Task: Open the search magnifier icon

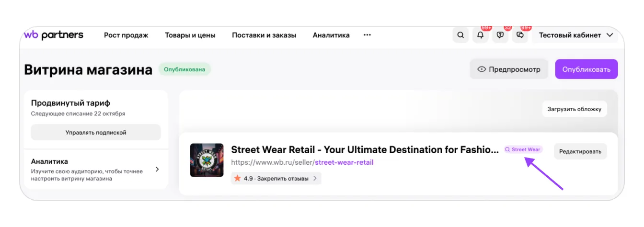Action: pos(460,35)
